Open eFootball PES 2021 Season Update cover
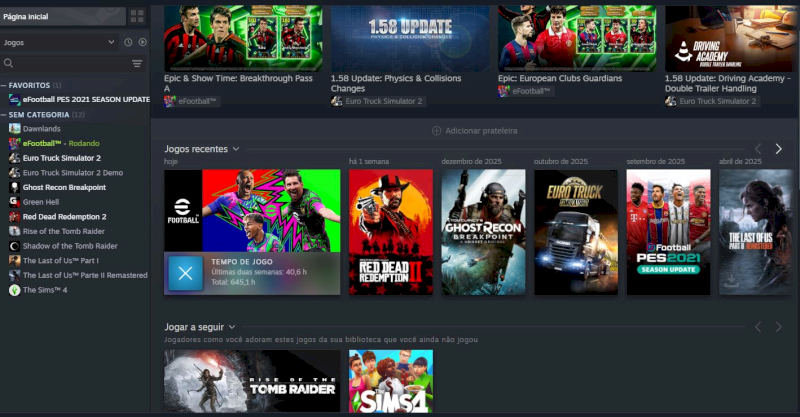The width and height of the screenshot is (800, 417). click(668, 232)
